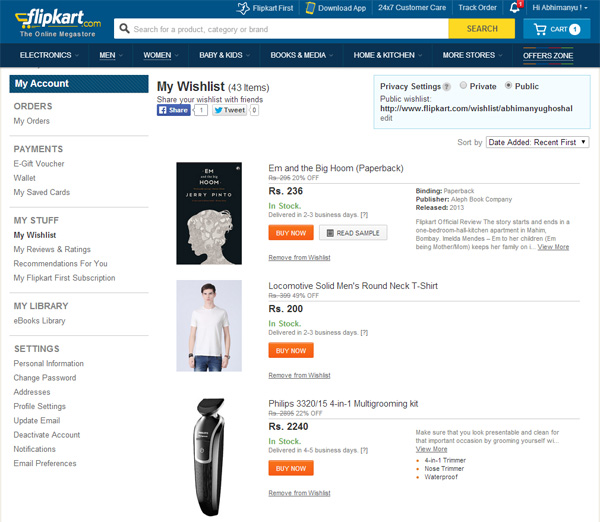The width and height of the screenshot is (600, 522).
Task: Select the Private radio button
Action: point(463,85)
